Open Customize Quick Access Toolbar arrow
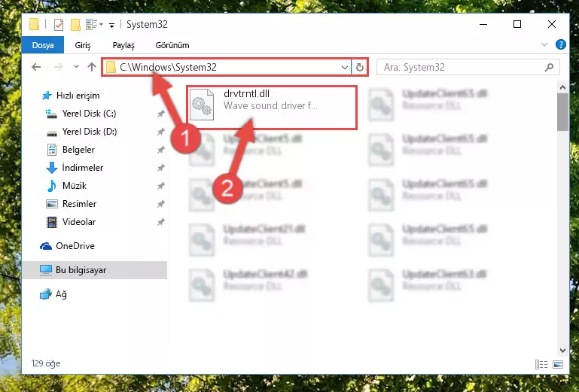The image size is (579, 392). (x=111, y=25)
